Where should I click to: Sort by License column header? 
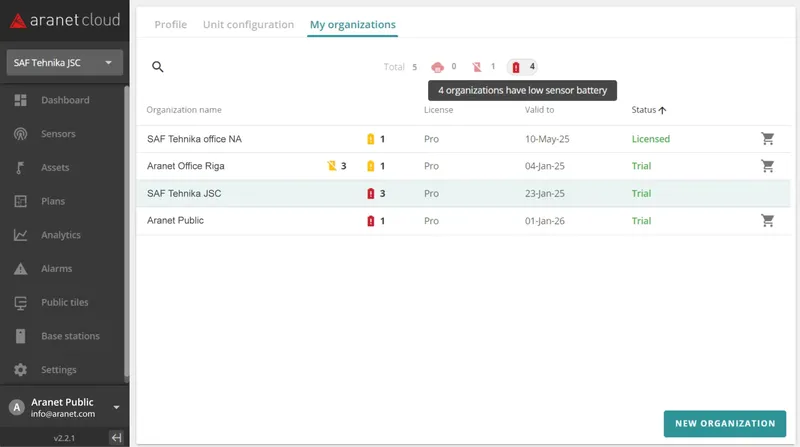tap(438, 110)
